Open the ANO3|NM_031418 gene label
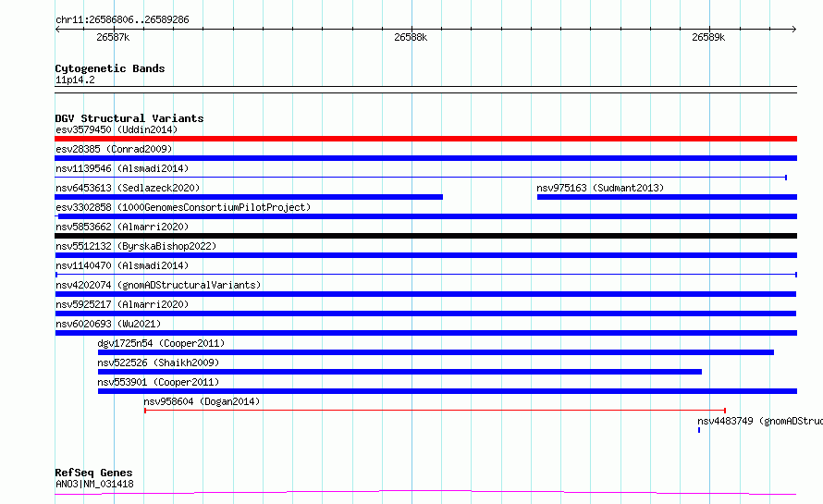The width and height of the screenshot is (823, 504). click(x=94, y=484)
